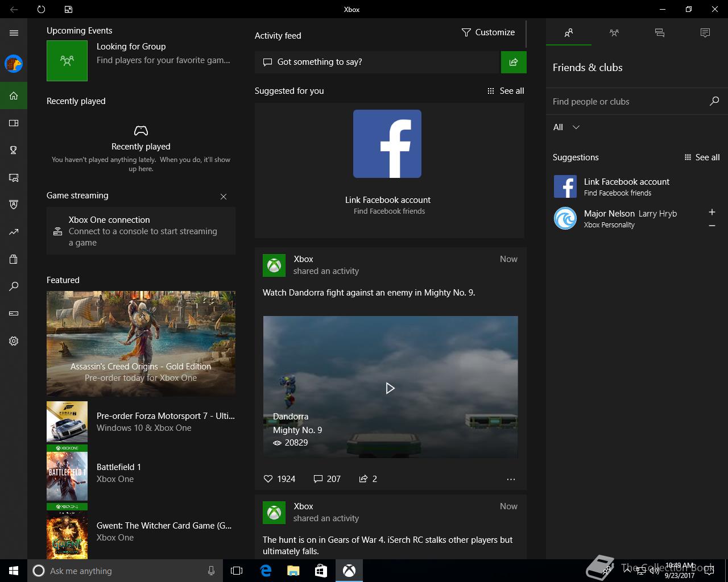
Task: Open the Store app from the taskbar
Action: [x=321, y=571]
